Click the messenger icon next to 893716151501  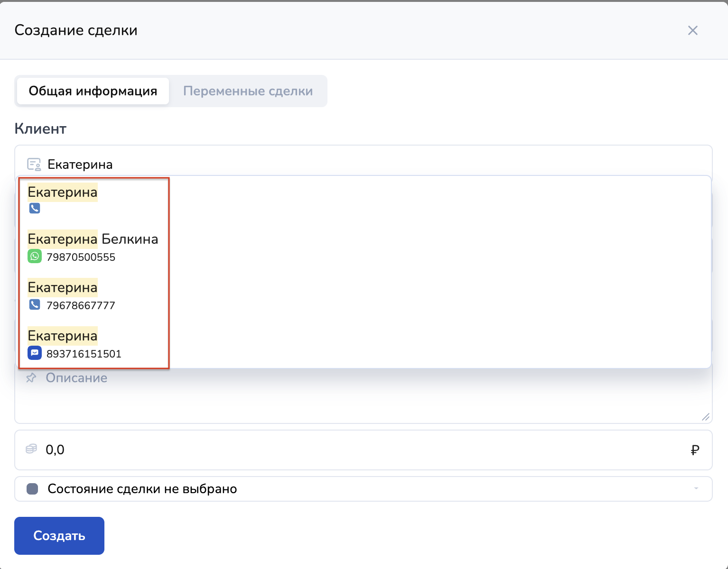(35, 353)
